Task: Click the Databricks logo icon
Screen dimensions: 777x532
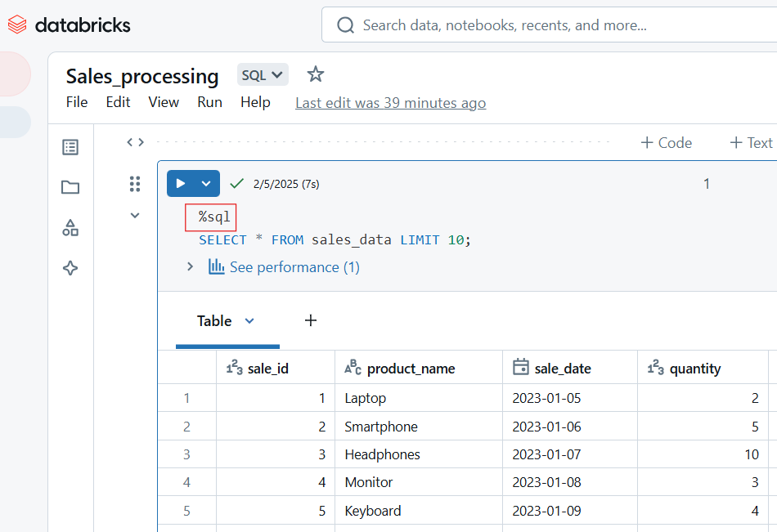Action: tap(17, 25)
